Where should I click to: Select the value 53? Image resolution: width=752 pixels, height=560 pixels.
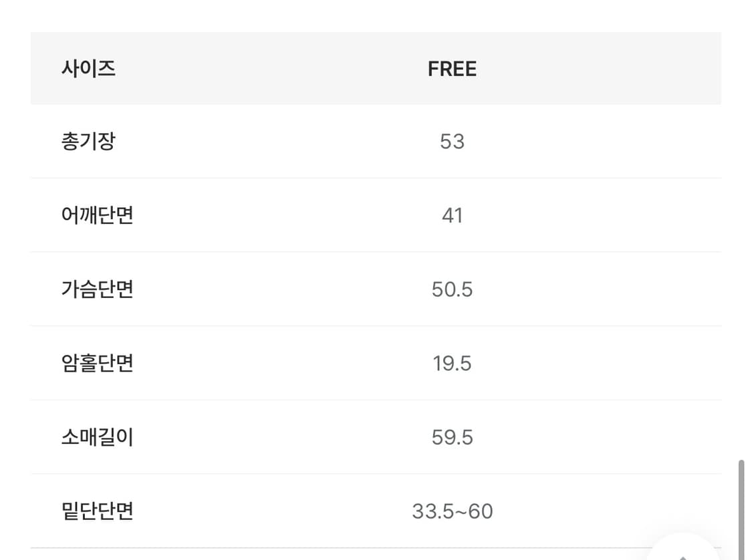click(x=452, y=142)
